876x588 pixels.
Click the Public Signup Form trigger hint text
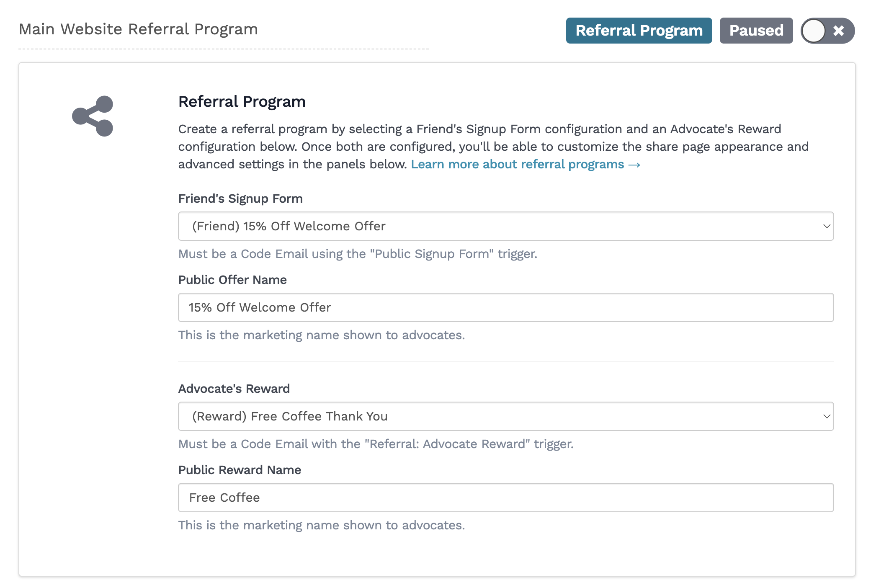[358, 254]
